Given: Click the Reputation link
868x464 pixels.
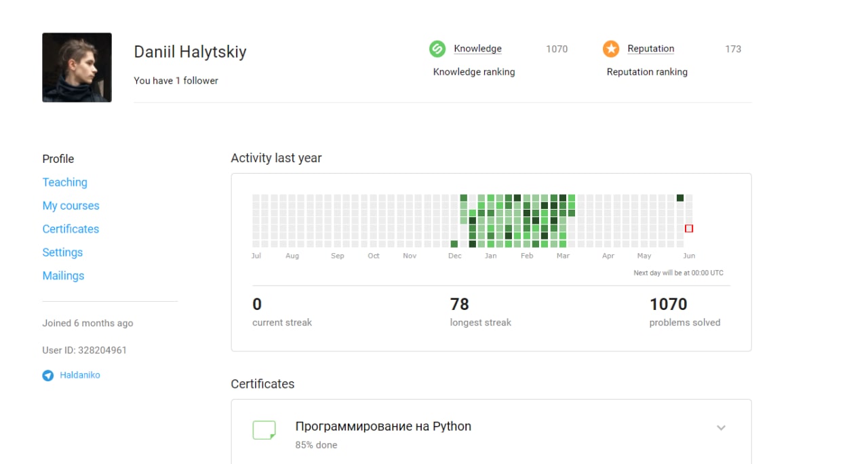Looking at the screenshot, I should (651, 49).
